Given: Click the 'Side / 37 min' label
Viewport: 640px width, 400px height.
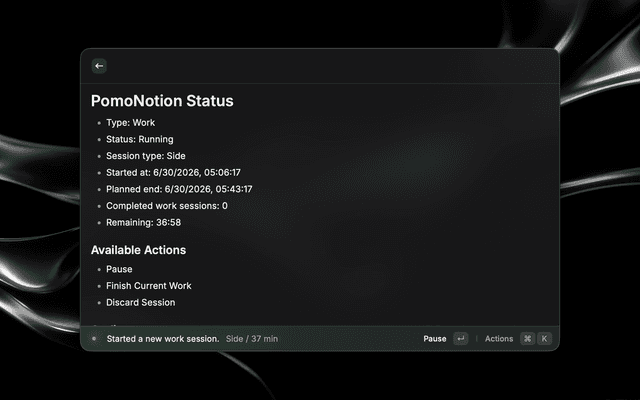Looking at the screenshot, I should pos(252,339).
